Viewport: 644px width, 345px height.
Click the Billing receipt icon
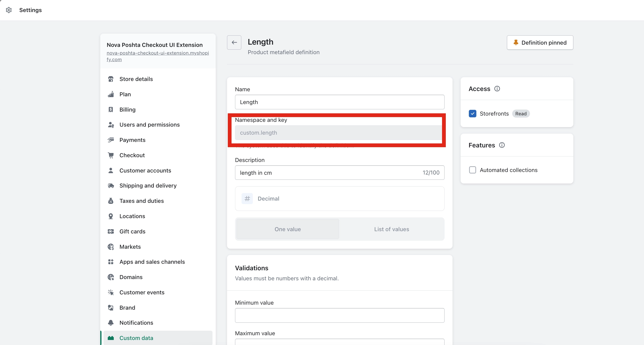111,110
